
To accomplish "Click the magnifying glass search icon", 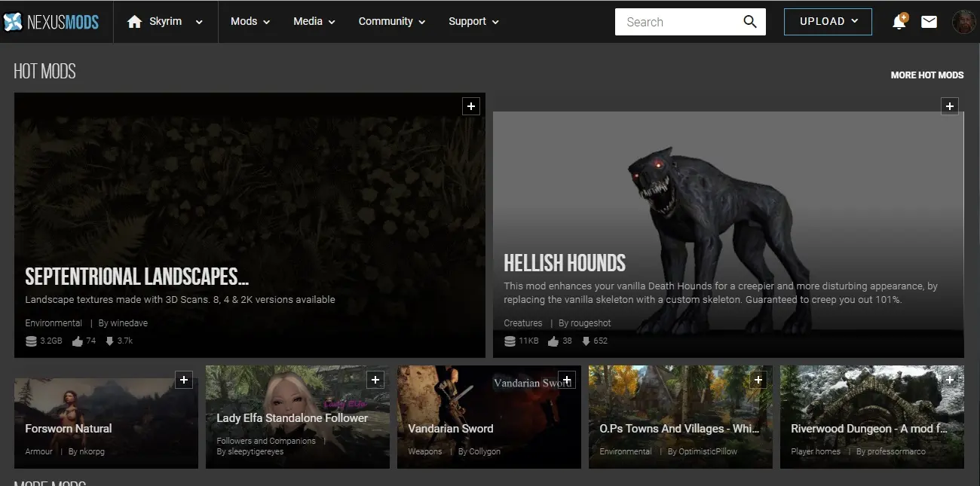I will pos(749,22).
